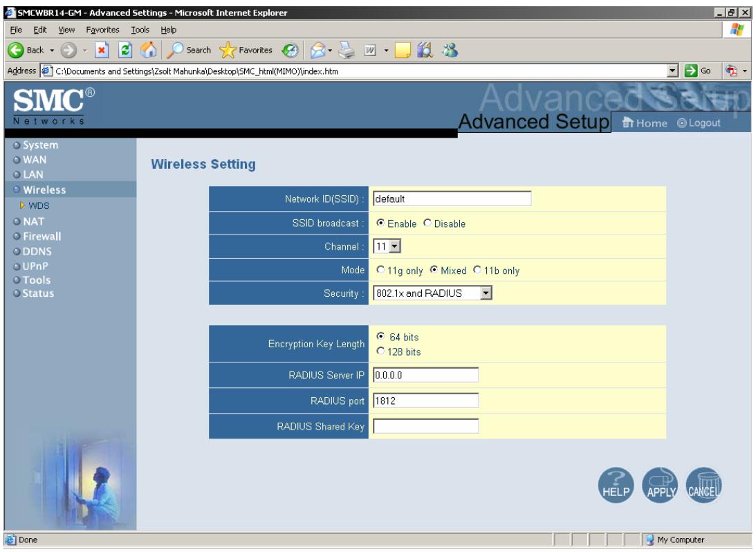
Task: Open the Firewall sidebar section
Action: [42, 237]
